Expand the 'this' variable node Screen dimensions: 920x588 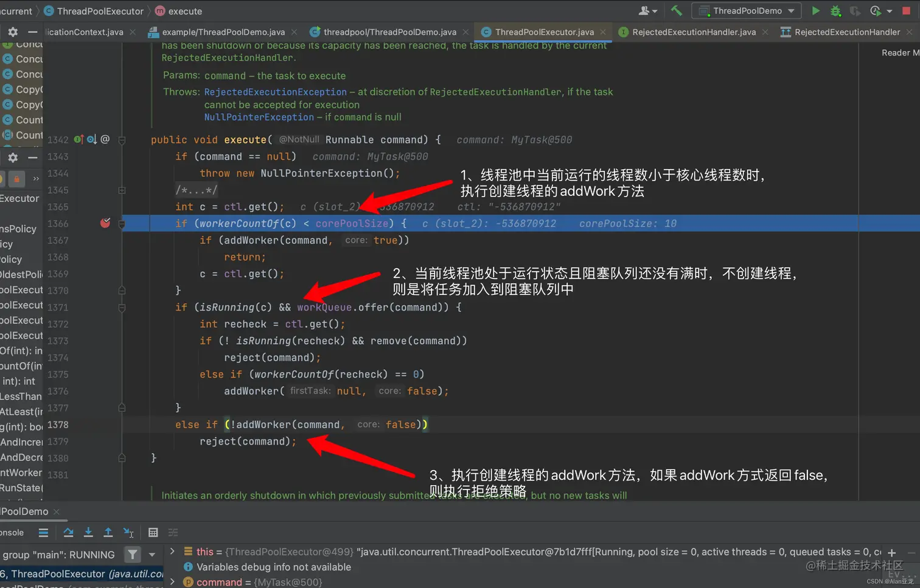coord(172,552)
